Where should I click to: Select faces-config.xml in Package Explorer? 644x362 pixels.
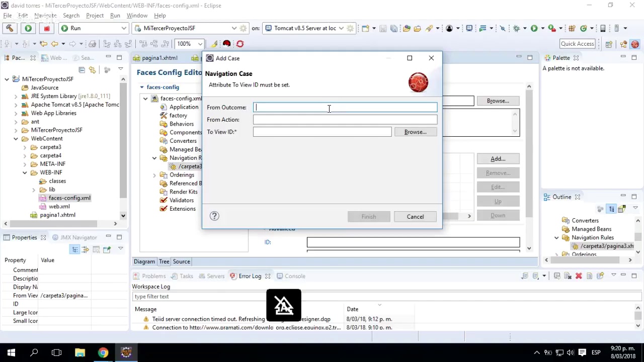[x=69, y=198]
